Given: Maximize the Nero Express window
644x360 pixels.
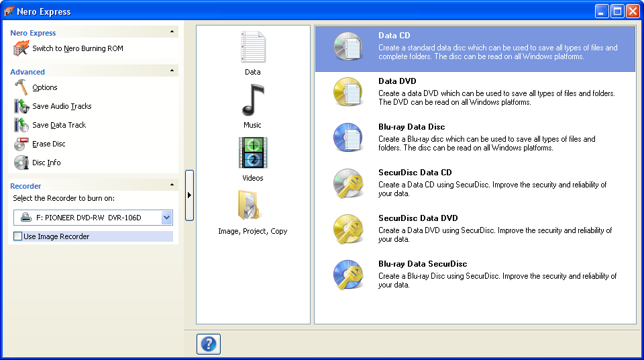Looking at the screenshot, I should (x=617, y=11).
